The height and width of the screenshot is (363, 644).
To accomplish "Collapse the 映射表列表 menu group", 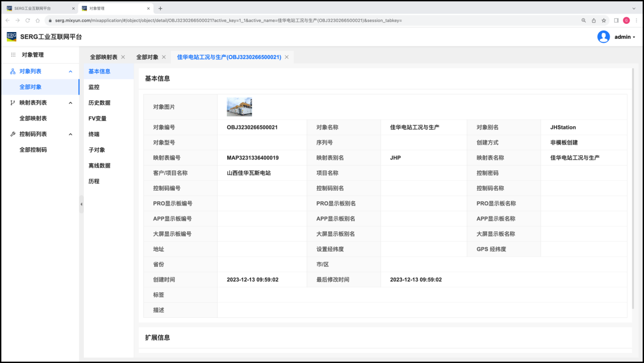I will 71,103.
